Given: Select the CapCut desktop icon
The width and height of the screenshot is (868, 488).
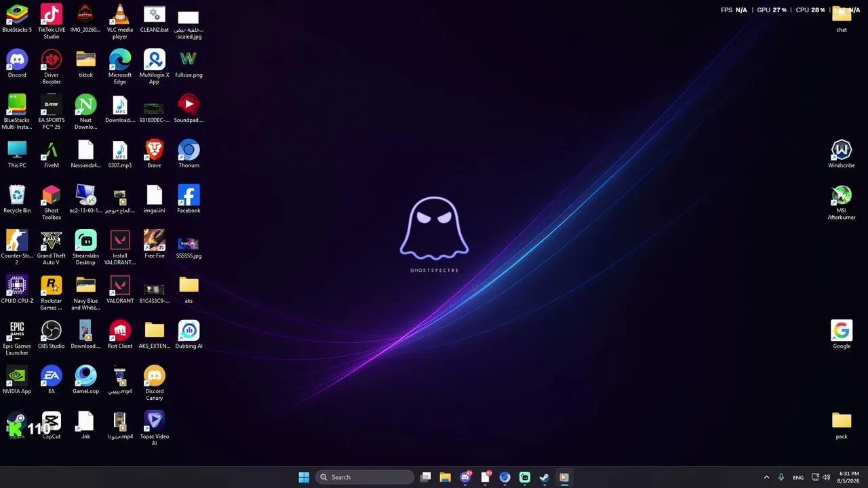Looking at the screenshot, I should (52, 426).
